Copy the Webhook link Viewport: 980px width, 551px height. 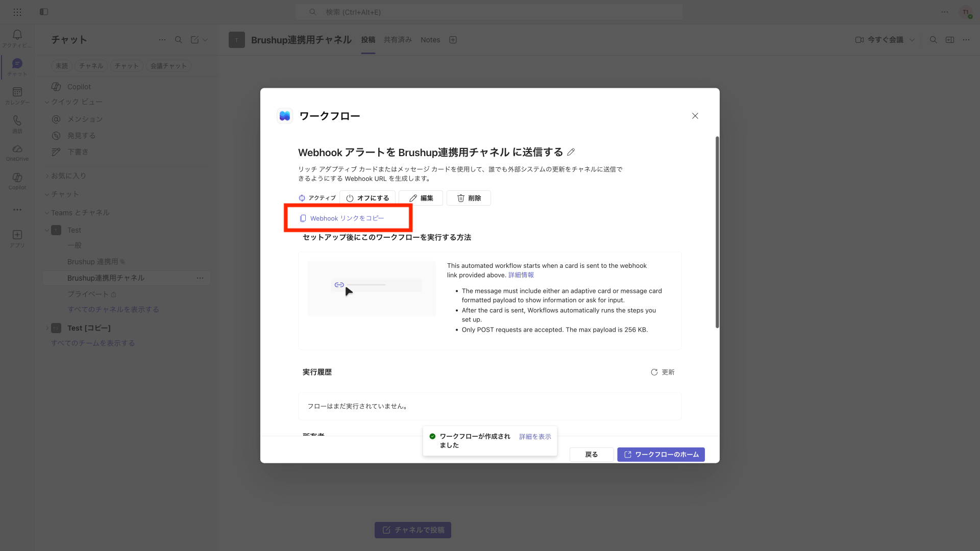(342, 218)
